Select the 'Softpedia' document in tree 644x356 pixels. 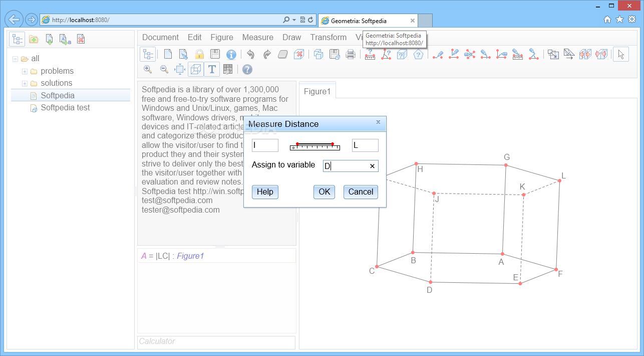[x=70, y=95]
